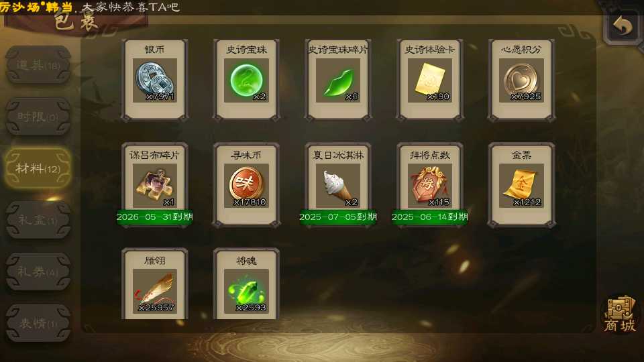Open the green 史诗宝珠 orb item
The width and height of the screenshot is (644, 362).
[246, 80]
